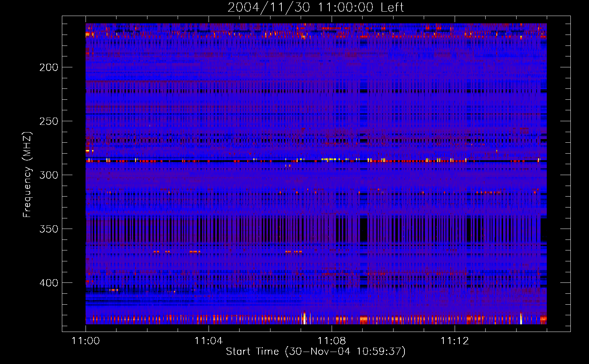Click the 200 frequency tick label

click(49, 67)
